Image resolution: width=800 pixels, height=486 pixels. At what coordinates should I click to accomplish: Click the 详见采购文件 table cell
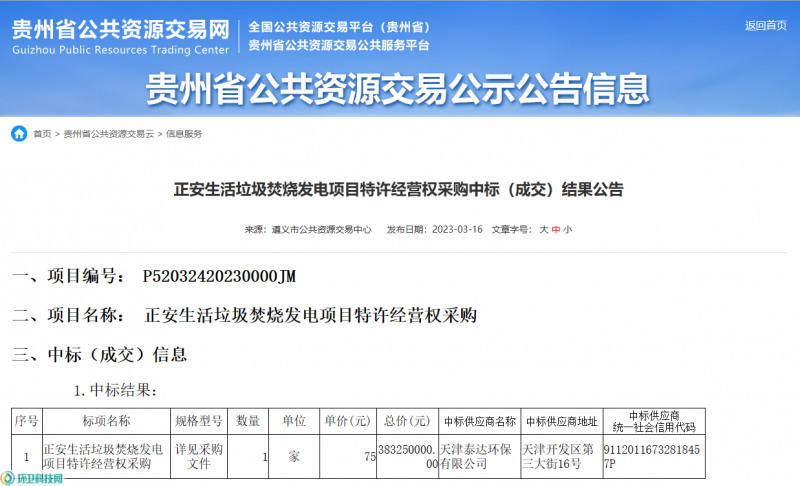click(x=199, y=456)
